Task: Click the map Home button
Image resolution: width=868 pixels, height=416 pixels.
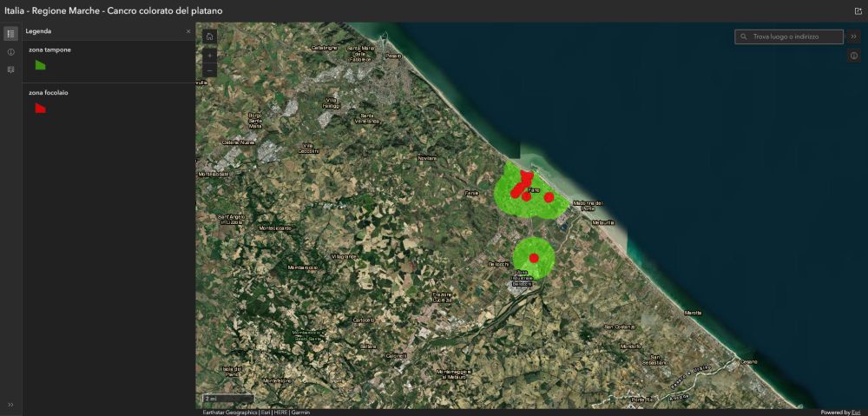Action: tap(210, 36)
